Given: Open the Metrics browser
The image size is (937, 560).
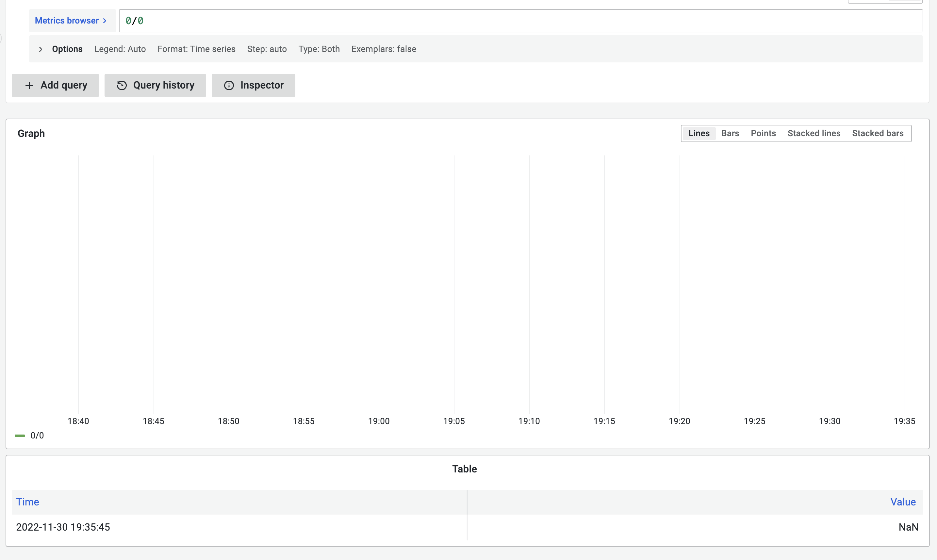Looking at the screenshot, I should click(67, 21).
